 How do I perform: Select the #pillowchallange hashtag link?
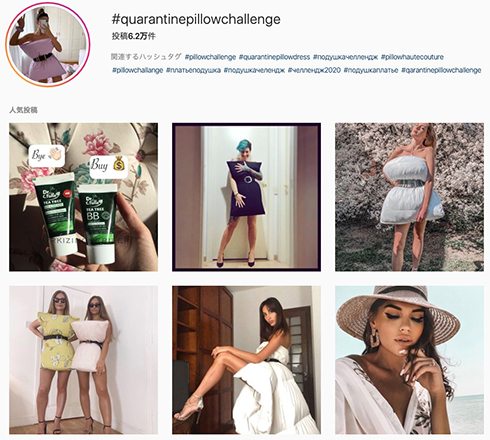(x=137, y=70)
